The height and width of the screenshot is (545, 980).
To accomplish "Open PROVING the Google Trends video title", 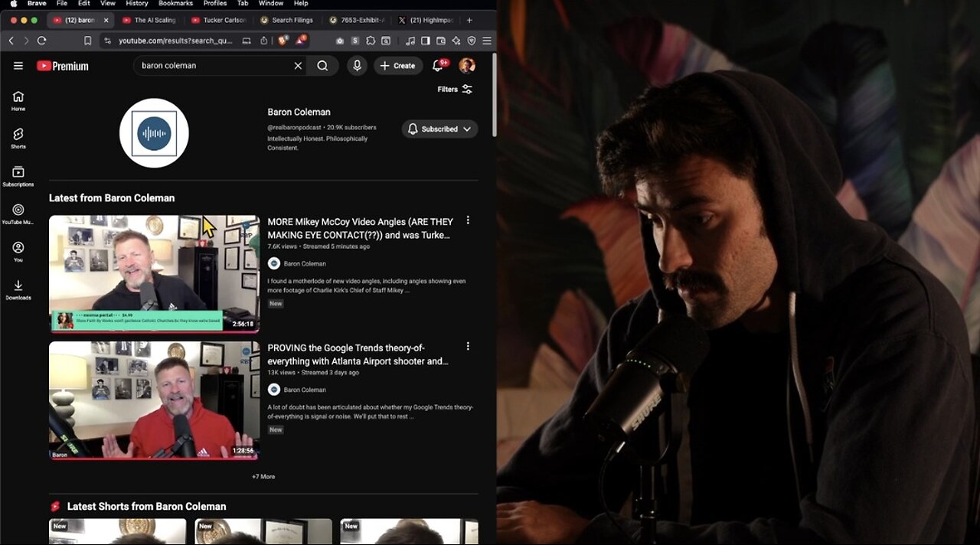I will pyautogui.click(x=358, y=354).
